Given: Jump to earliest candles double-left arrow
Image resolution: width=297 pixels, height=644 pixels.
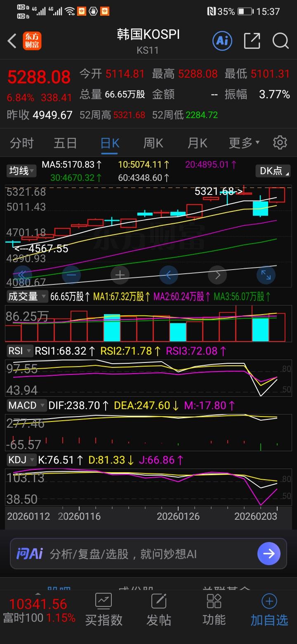Looking at the screenshot, I should [x=23, y=275].
